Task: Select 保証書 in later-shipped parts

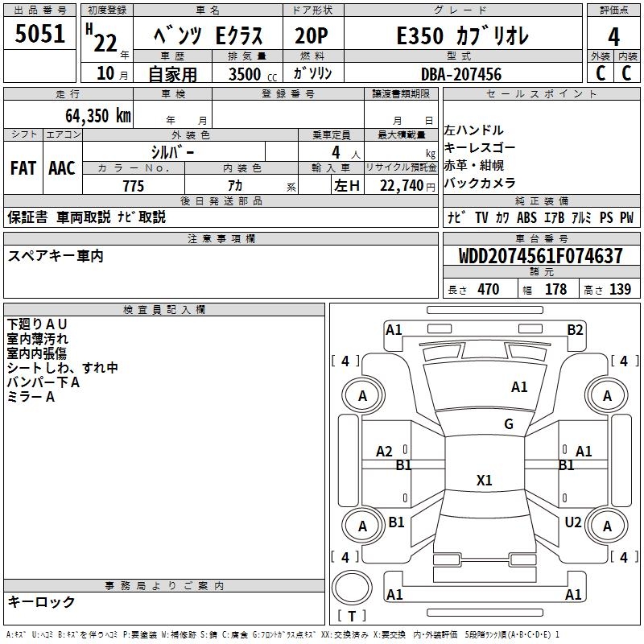Action: (x=27, y=217)
